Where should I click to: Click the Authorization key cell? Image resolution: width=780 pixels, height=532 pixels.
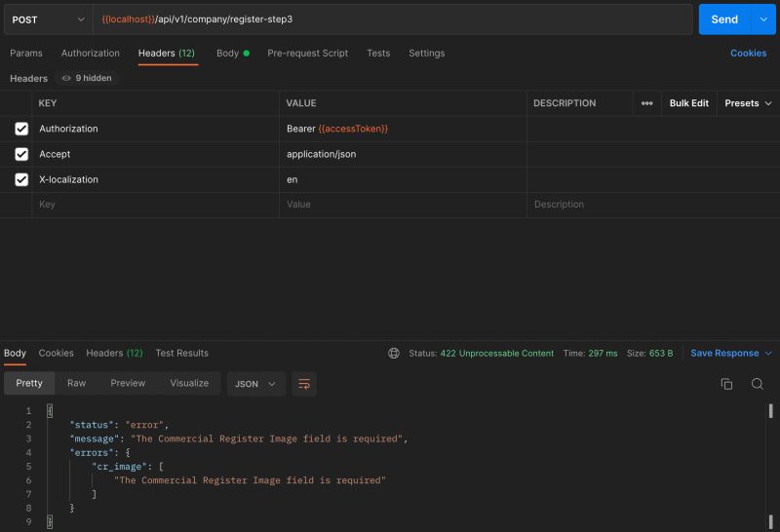[x=155, y=129]
